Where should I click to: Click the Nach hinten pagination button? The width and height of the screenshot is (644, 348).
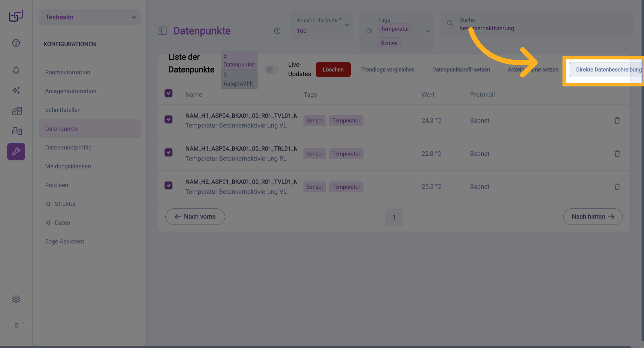592,217
